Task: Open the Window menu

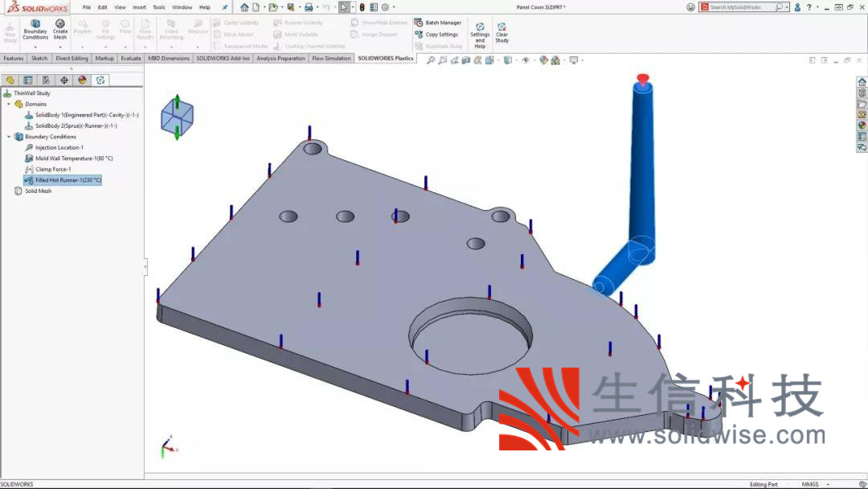Action: [182, 7]
